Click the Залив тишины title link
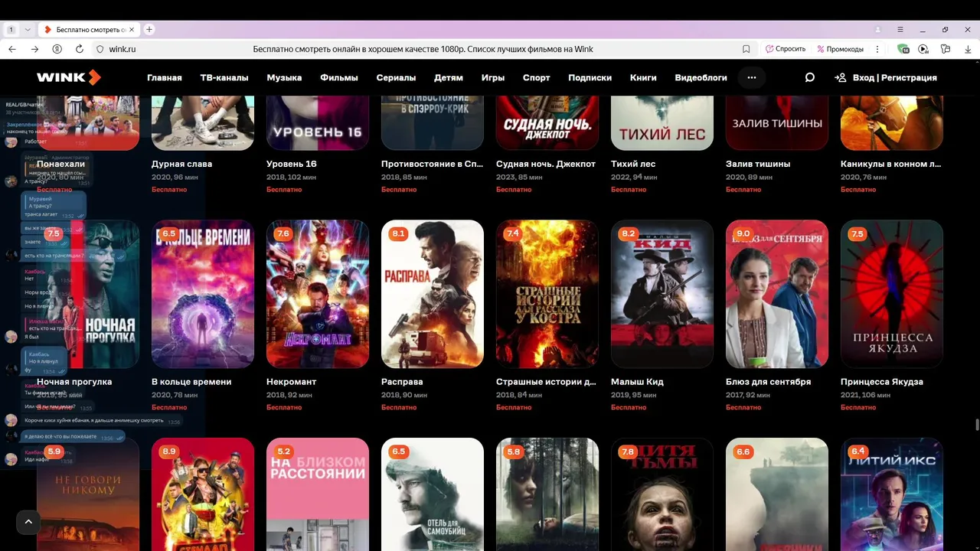Screen dimensions: 980x551 click(758, 164)
